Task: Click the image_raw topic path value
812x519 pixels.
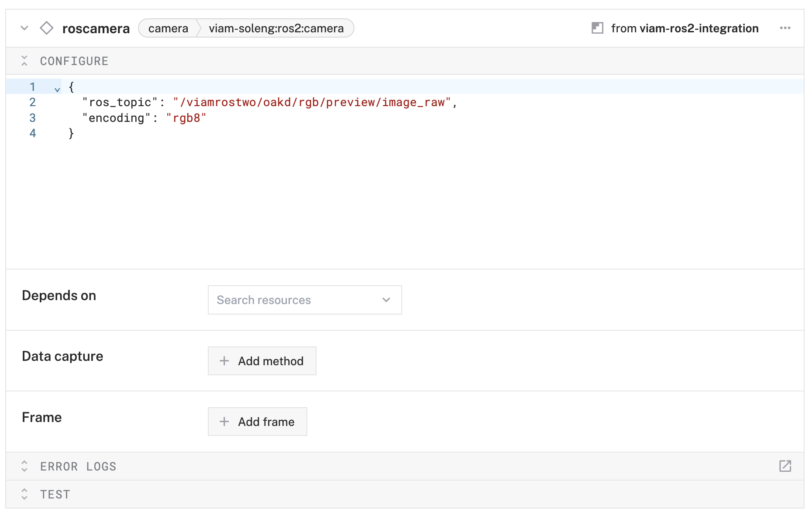Action: 312,102
